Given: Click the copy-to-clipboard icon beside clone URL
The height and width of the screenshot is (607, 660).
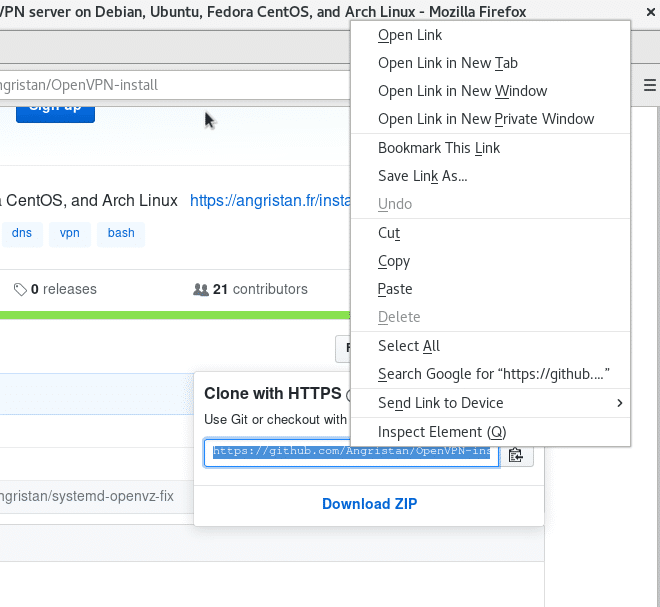Looking at the screenshot, I should pyautogui.click(x=516, y=455).
